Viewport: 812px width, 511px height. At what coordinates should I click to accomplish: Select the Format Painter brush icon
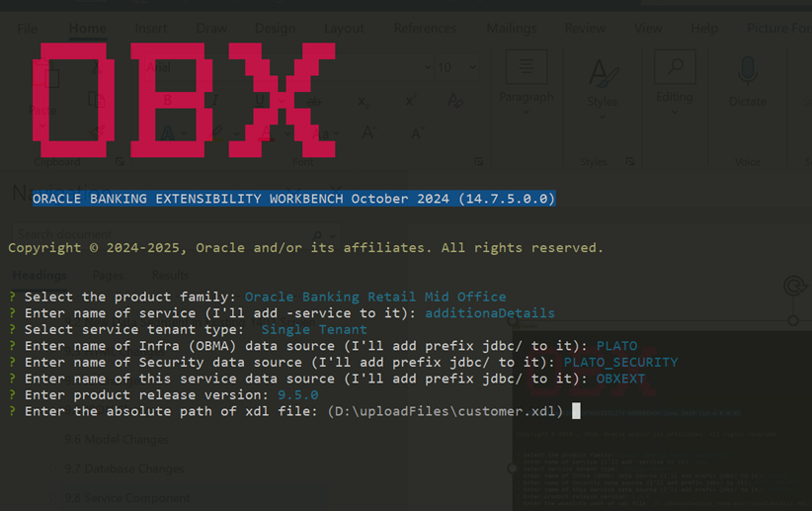97,132
